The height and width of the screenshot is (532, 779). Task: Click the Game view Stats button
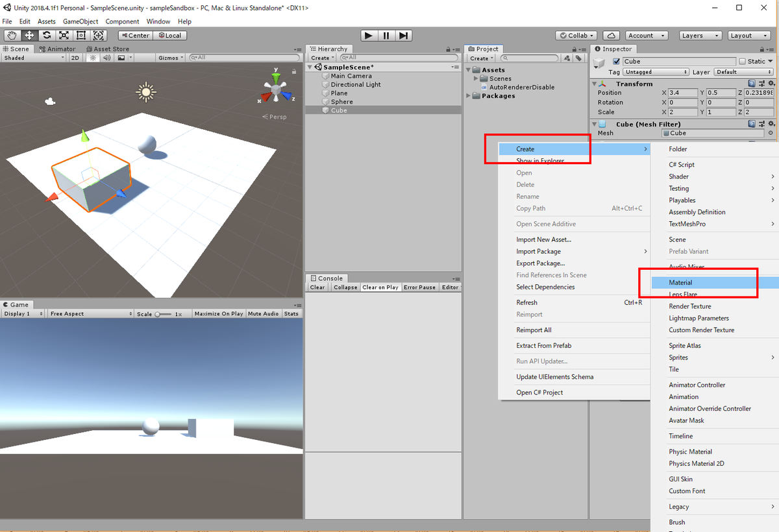click(x=291, y=314)
